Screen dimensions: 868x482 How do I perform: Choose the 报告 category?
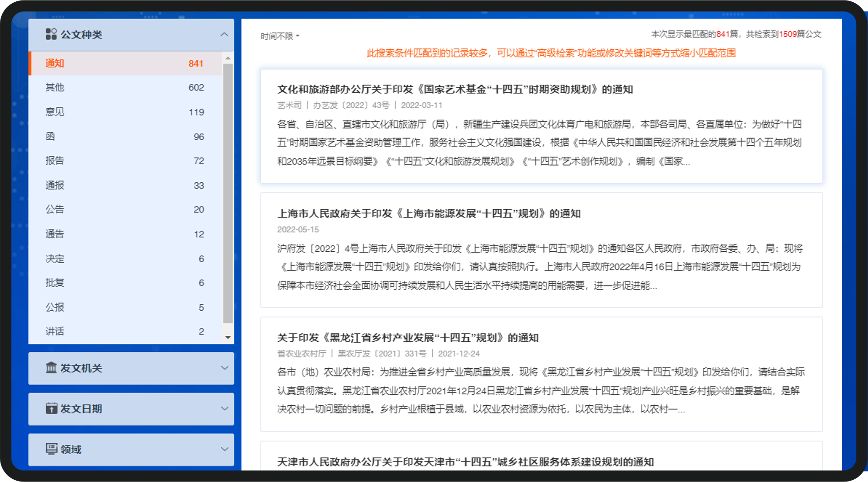click(x=126, y=161)
